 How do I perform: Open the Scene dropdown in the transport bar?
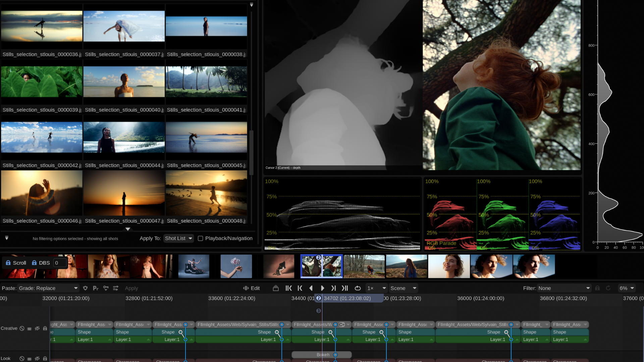pyautogui.click(x=403, y=288)
